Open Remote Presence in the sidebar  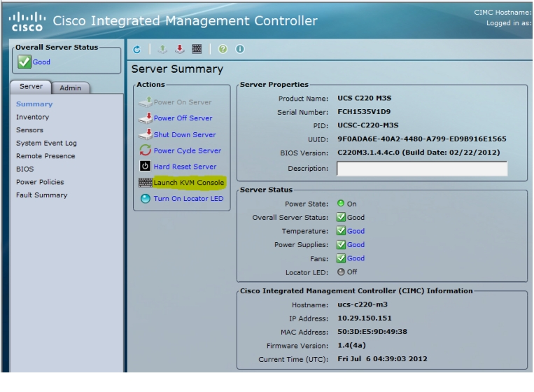45,156
